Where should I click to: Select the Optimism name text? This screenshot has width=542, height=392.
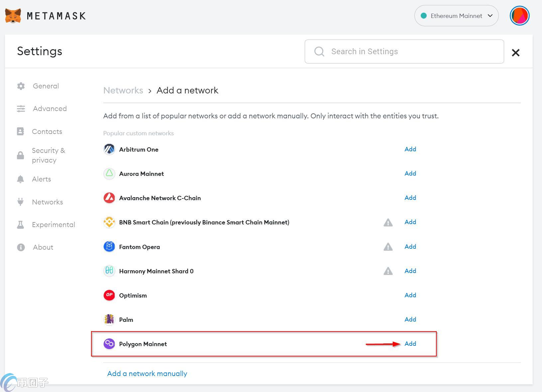(x=133, y=296)
